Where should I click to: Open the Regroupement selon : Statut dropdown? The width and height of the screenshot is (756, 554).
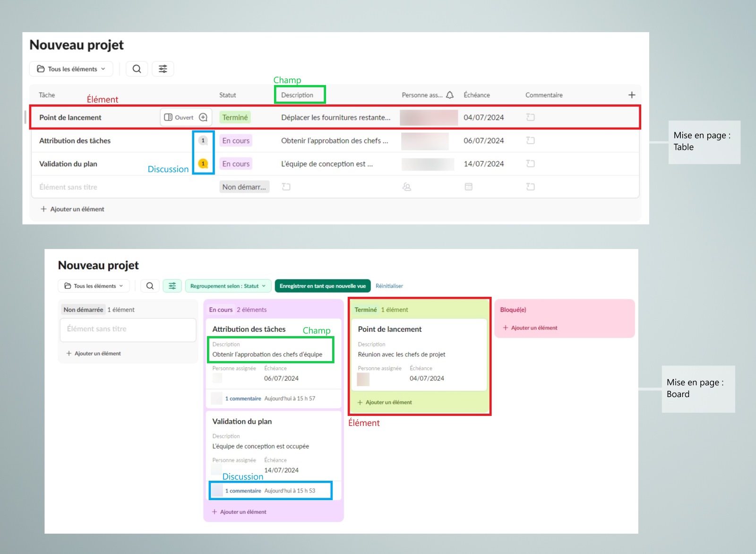tap(228, 286)
